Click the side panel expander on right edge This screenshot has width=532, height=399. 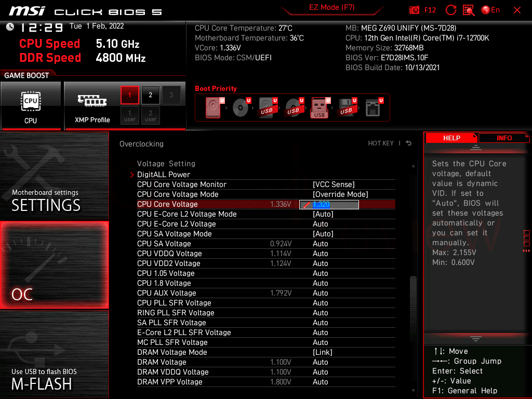527,241
